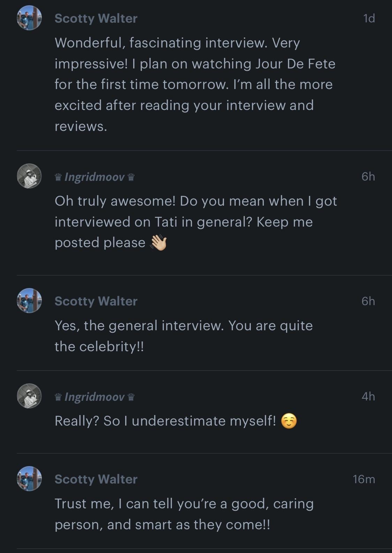
Task: Tap Ingridmoov's avatar beside 'Oh truly awesome' comment
Action: 29,176
